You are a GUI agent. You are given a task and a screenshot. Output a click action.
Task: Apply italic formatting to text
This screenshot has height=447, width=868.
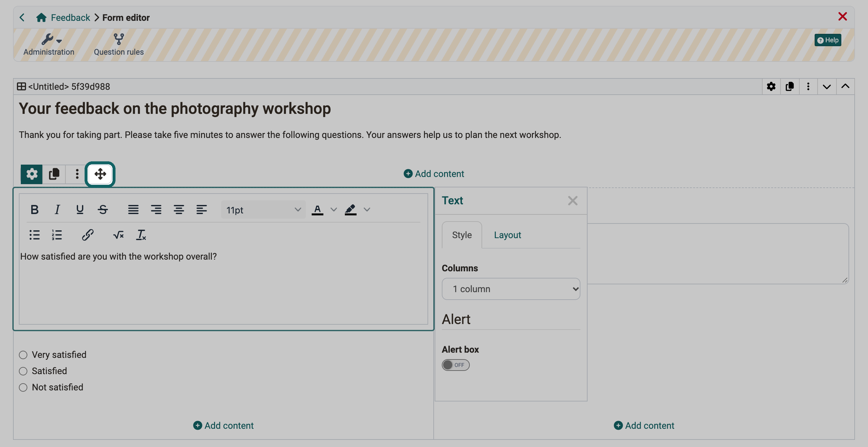[57, 210]
